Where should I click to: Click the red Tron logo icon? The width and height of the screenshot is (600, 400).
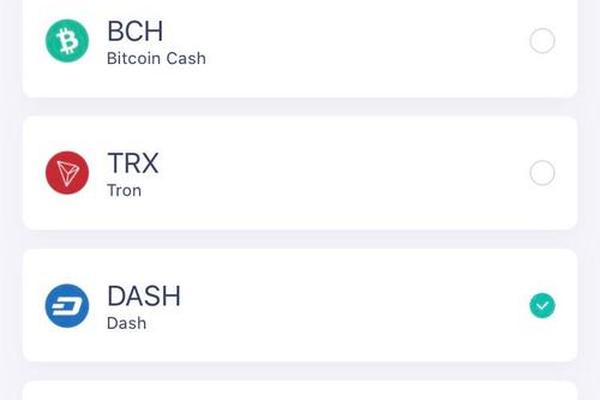67,173
